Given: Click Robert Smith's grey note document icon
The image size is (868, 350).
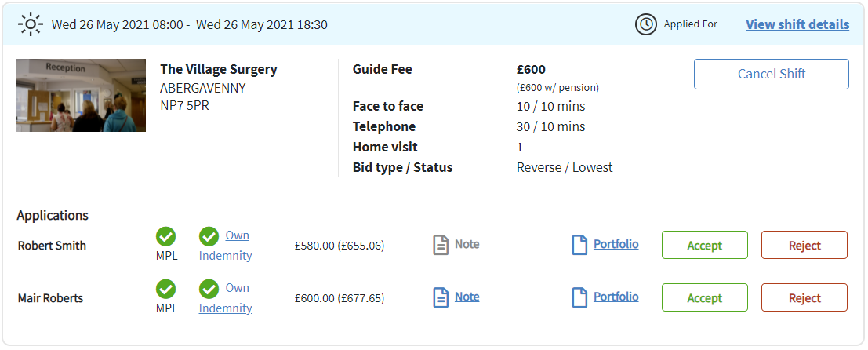Looking at the screenshot, I should tap(441, 245).
